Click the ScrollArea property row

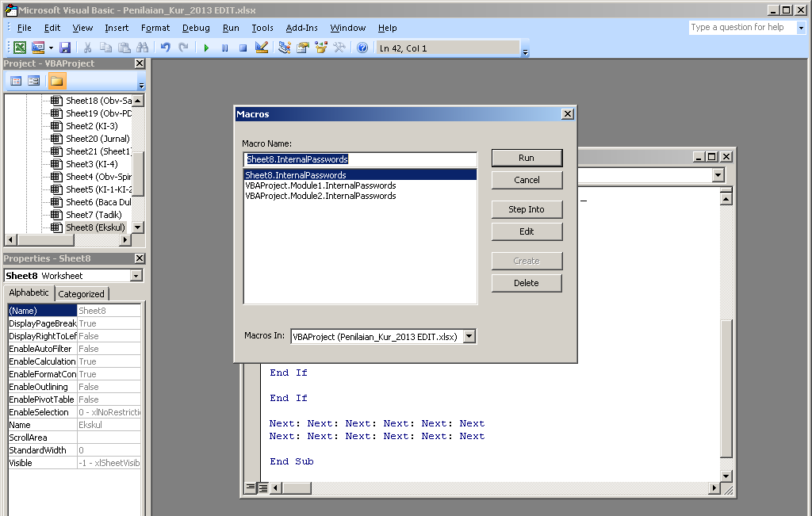tap(74, 438)
